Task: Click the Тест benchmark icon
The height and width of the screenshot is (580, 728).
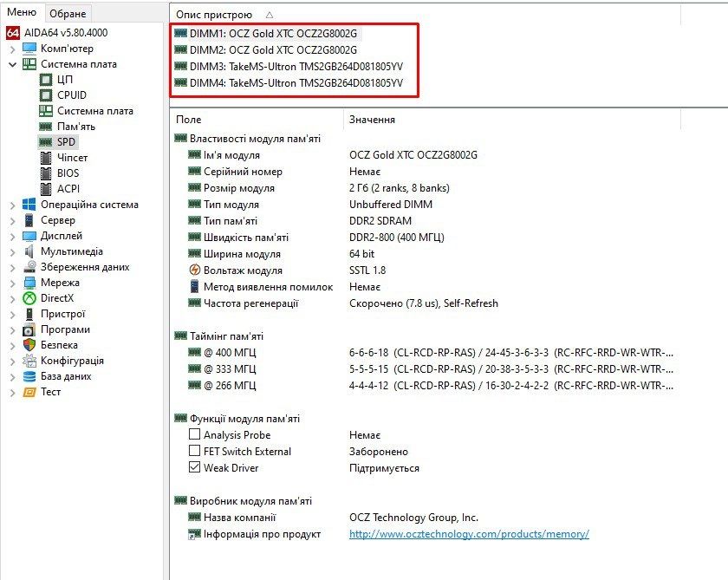Action: point(29,392)
